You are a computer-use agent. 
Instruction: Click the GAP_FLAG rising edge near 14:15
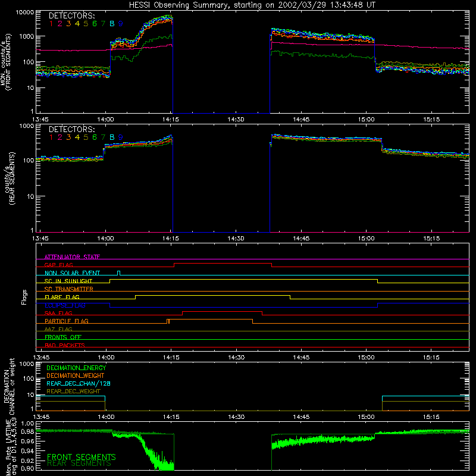point(174,265)
